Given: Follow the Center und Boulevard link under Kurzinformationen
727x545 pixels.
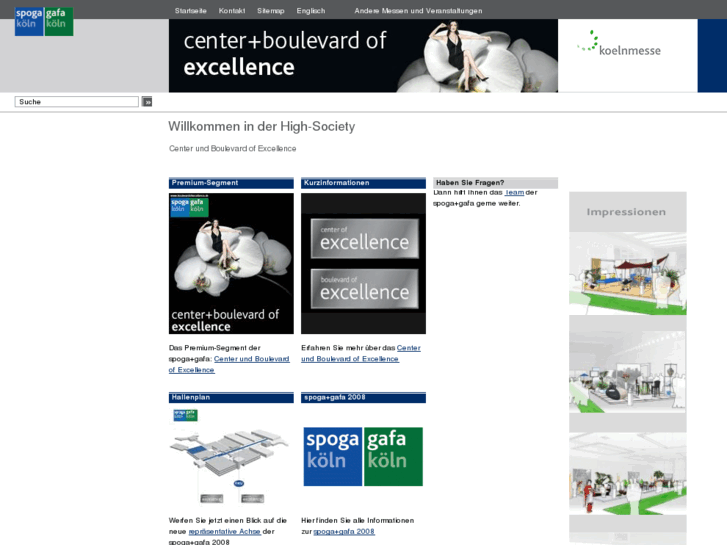Looking at the screenshot, I should pos(361,353).
